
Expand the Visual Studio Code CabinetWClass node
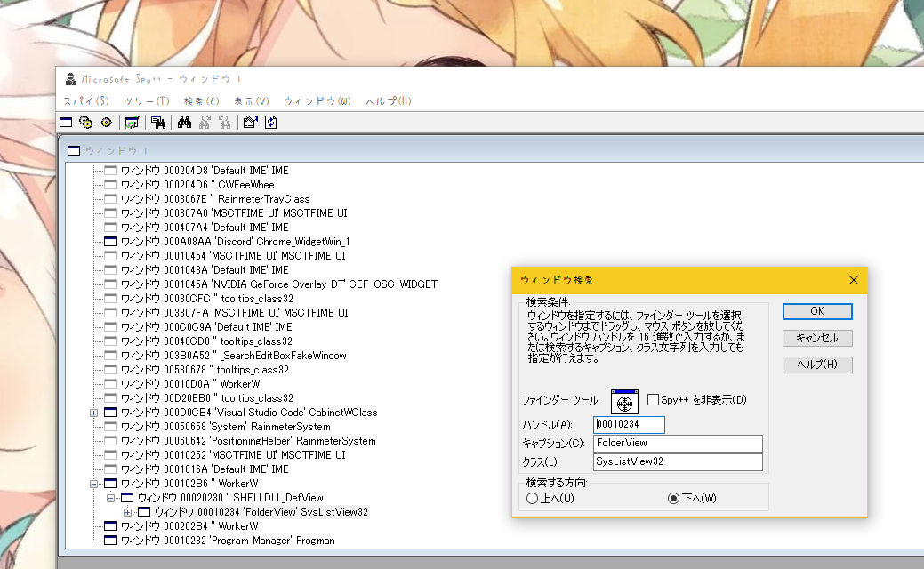[x=93, y=413]
